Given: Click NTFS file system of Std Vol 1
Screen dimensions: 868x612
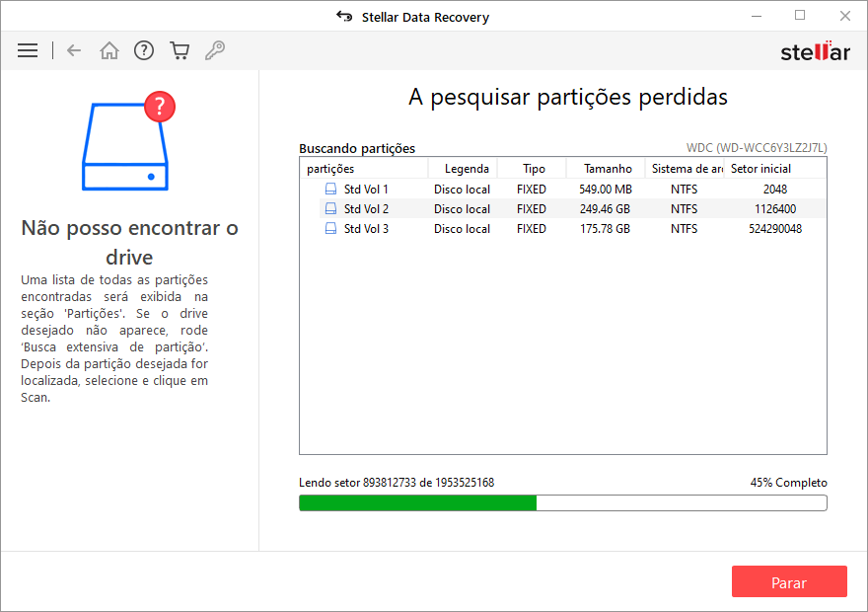Looking at the screenshot, I should coord(685,190).
